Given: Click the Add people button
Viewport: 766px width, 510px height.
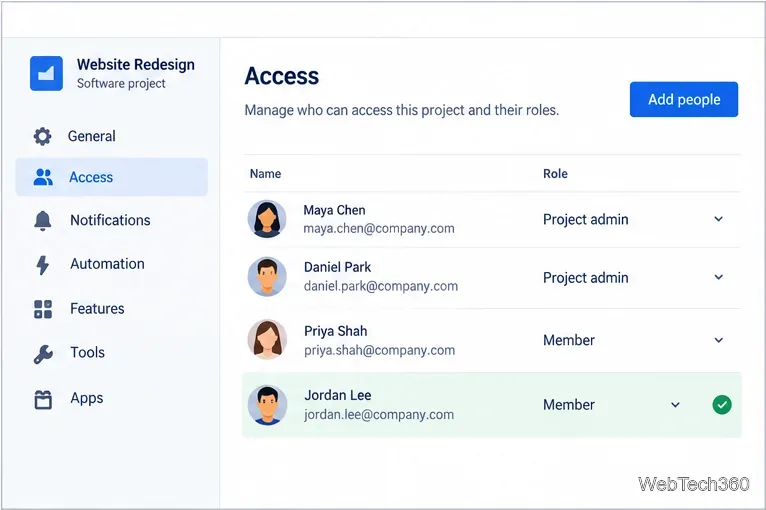Looking at the screenshot, I should coord(683,99).
